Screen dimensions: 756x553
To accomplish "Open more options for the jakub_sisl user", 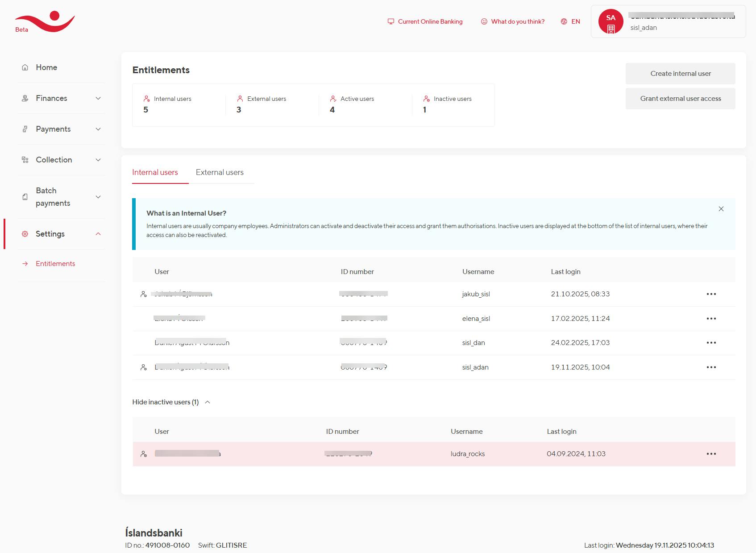I will pos(711,294).
